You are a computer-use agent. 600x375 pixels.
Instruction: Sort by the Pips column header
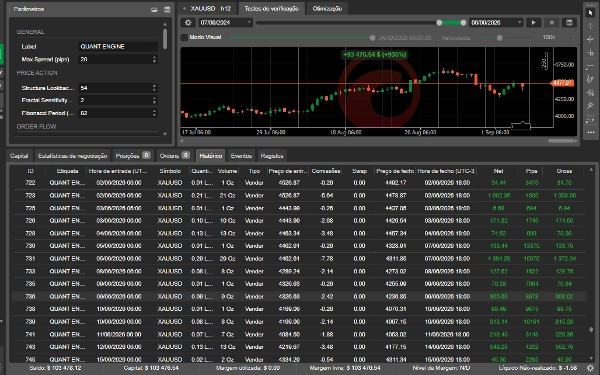tap(532, 171)
